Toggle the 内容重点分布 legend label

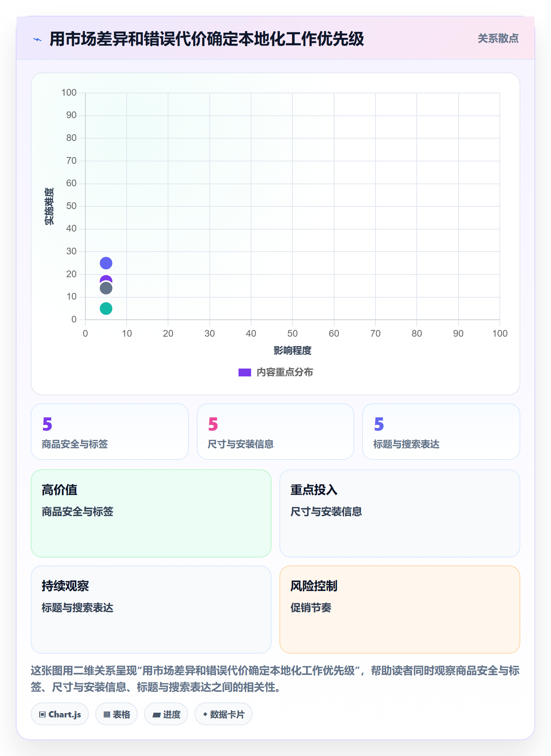click(285, 372)
